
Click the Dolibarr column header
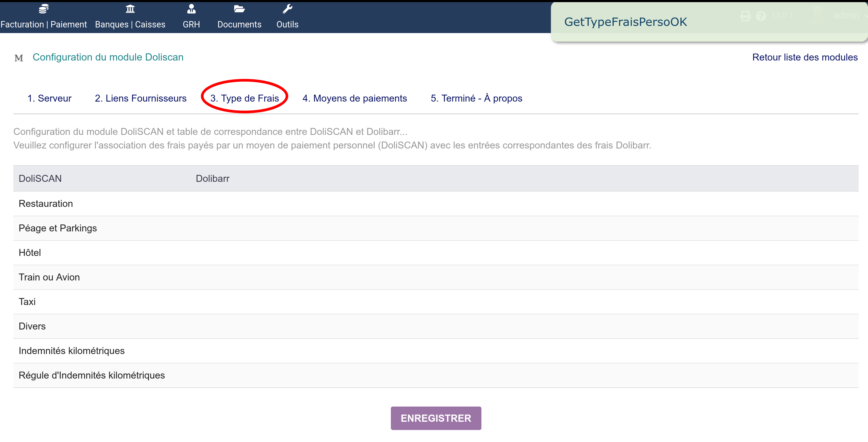tap(213, 178)
